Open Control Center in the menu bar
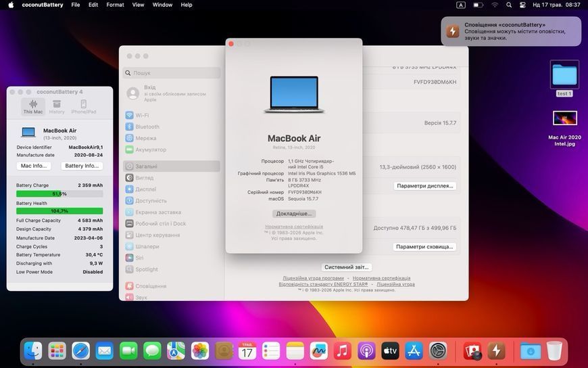This screenshot has height=368, width=588. tap(522, 5)
